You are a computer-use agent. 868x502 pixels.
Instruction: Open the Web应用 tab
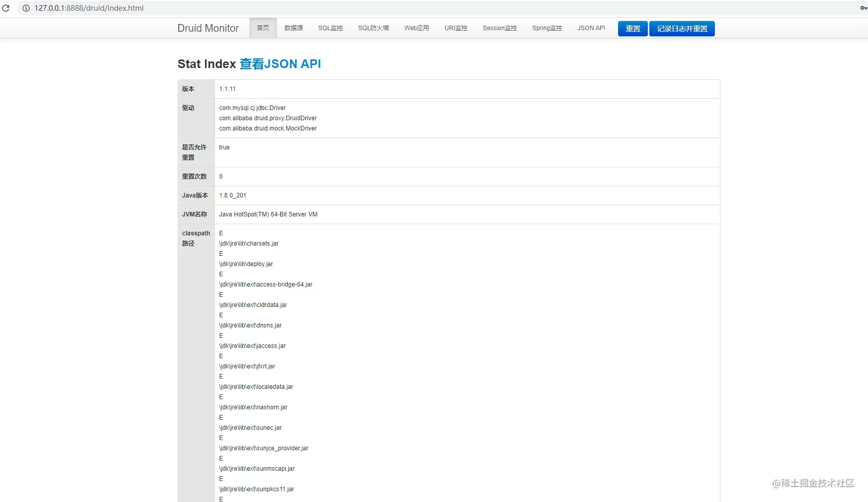416,28
